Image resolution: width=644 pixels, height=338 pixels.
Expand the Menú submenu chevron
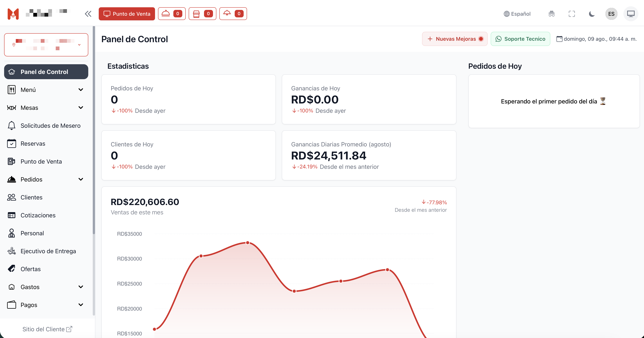81,90
